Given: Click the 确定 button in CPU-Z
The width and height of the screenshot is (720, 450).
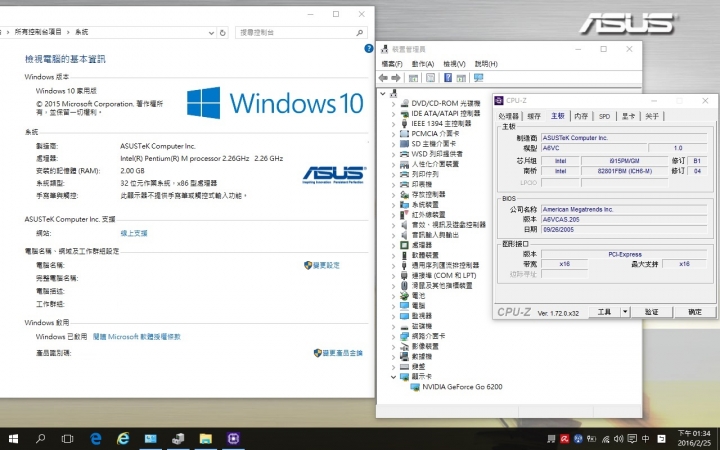Looking at the screenshot, I should click(695, 312).
